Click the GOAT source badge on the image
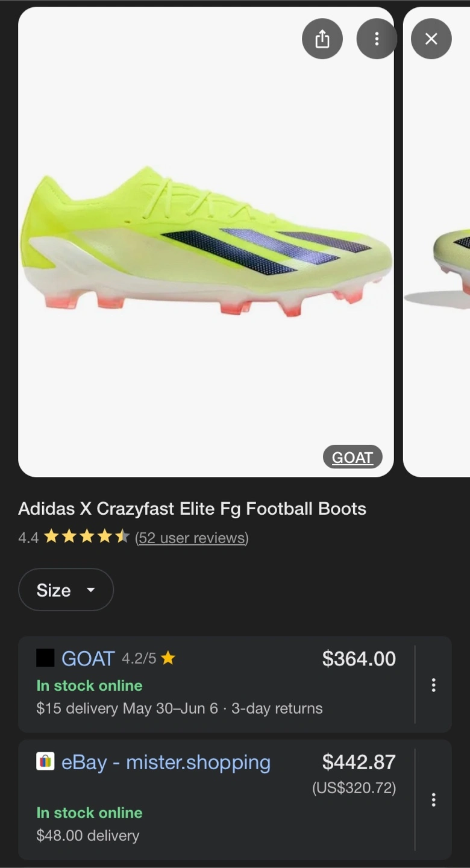The image size is (470, 868). click(352, 458)
